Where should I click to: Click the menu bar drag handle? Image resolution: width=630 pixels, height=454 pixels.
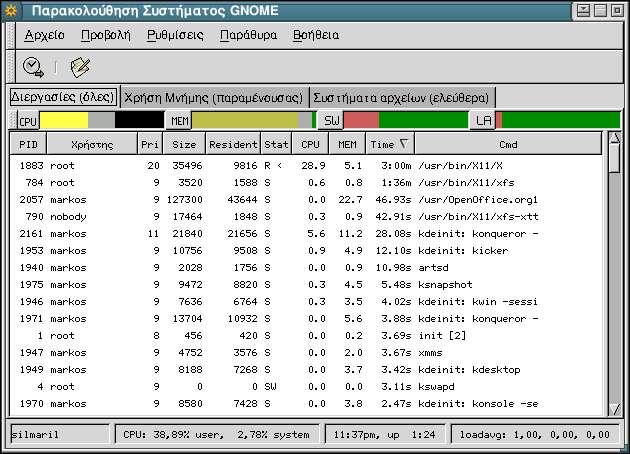[x=11, y=35]
